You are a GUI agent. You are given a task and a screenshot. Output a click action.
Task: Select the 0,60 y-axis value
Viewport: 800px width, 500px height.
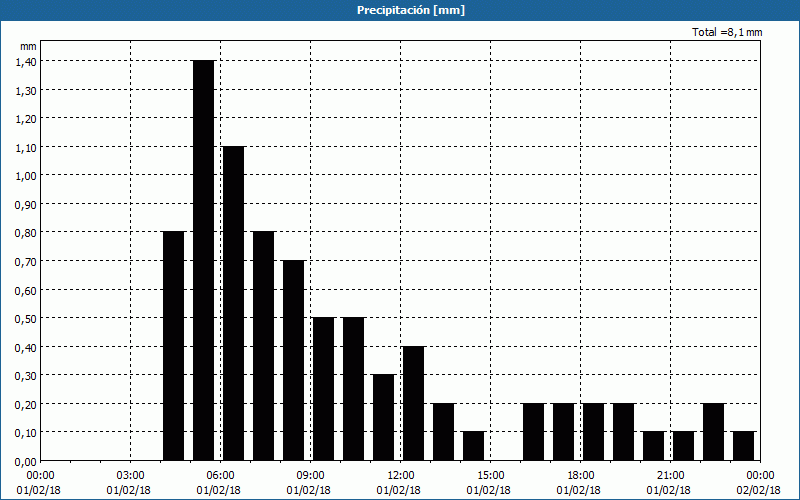click(x=26, y=290)
